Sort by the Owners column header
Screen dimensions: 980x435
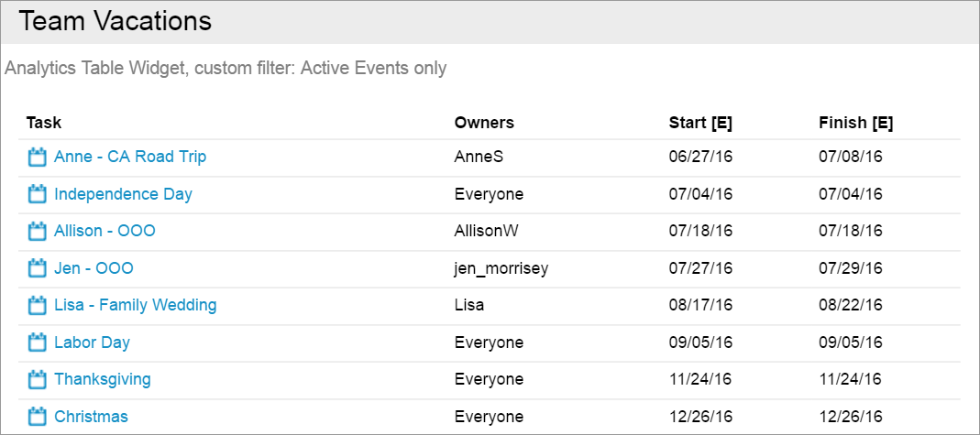point(484,123)
